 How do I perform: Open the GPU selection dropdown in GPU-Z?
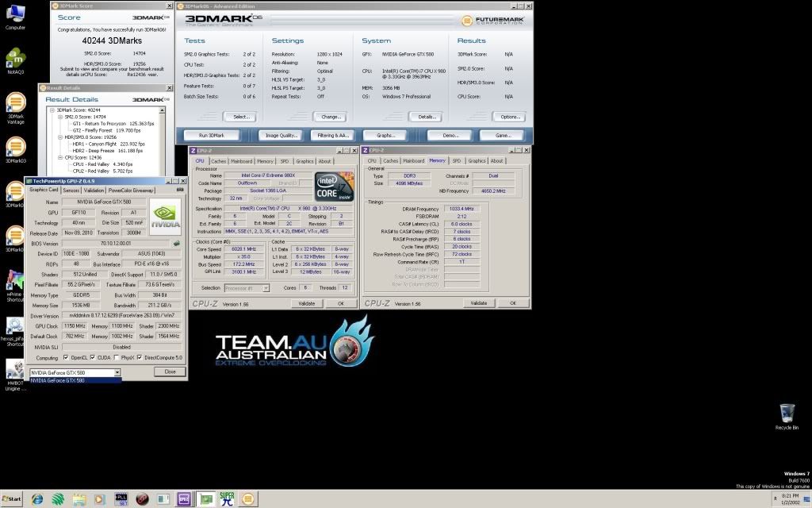pyautogui.click(x=117, y=371)
